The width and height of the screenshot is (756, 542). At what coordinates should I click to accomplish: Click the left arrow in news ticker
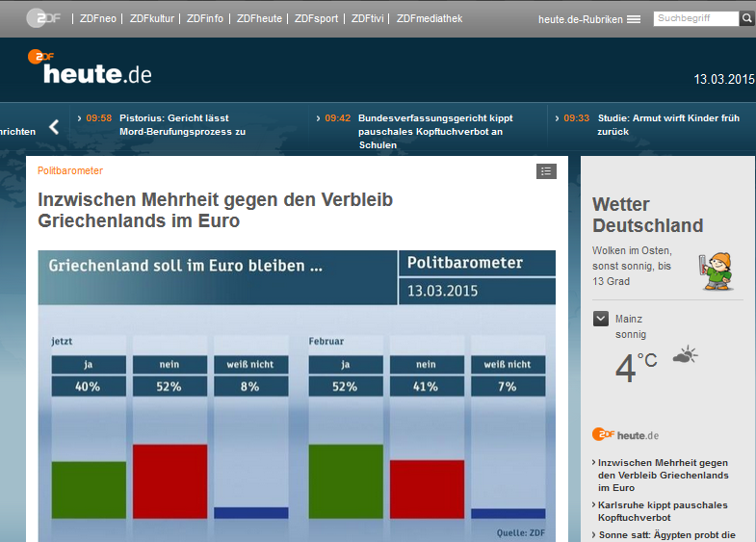(x=54, y=127)
